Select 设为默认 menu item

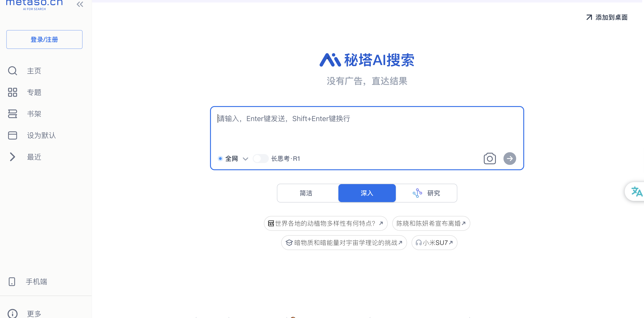pos(42,135)
